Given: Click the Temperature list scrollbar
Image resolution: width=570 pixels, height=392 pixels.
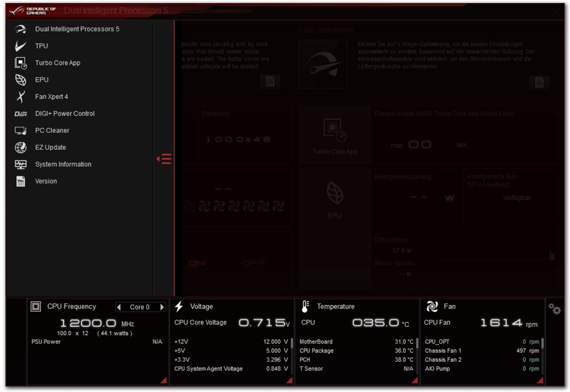Looking at the screenshot, I should pos(417,344).
